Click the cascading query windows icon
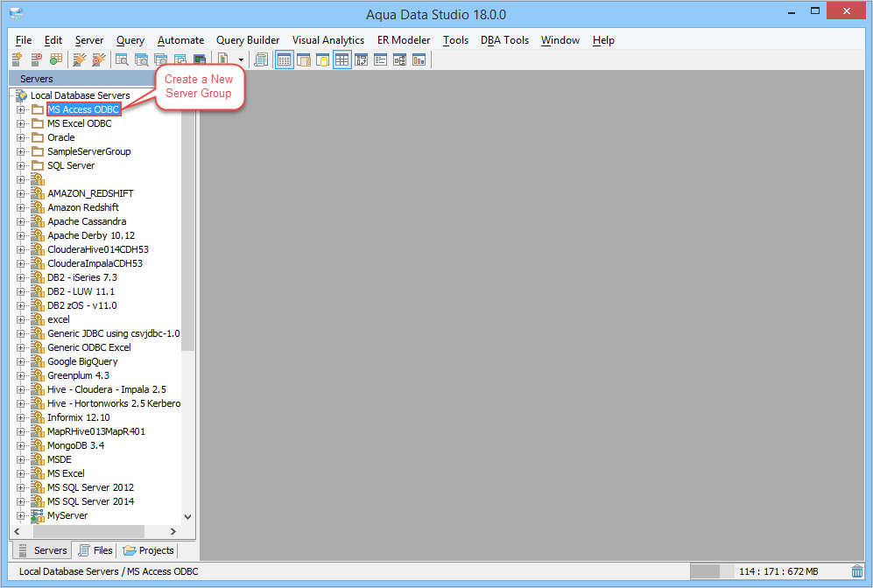 coord(180,59)
